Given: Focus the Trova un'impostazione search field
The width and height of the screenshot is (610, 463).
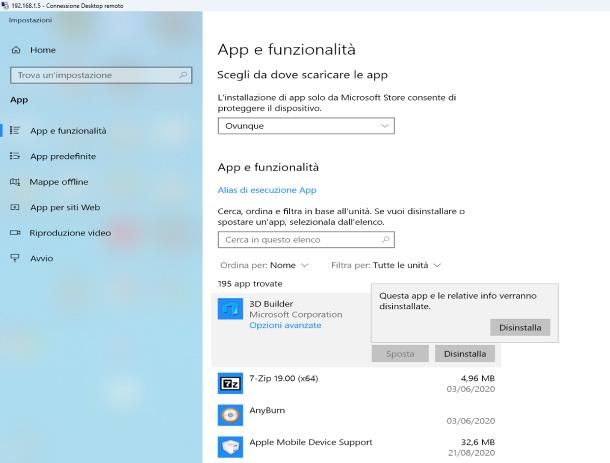Looking at the screenshot, I should tap(99, 75).
